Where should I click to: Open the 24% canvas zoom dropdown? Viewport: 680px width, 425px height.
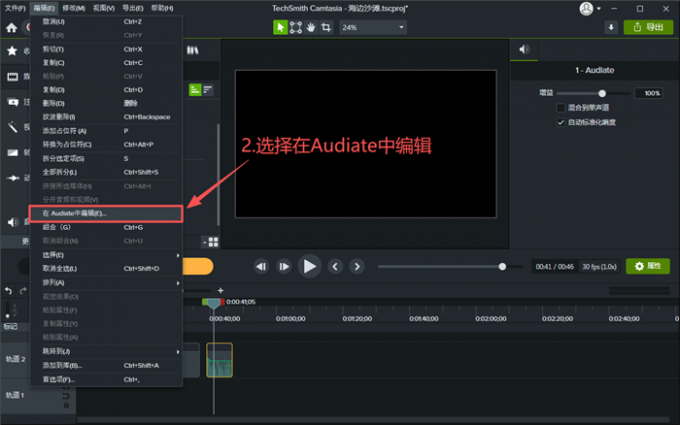click(x=373, y=27)
